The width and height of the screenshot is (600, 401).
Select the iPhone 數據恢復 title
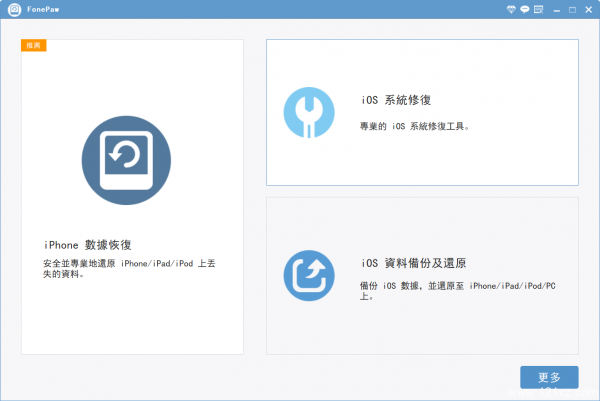(x=88, y=245)
